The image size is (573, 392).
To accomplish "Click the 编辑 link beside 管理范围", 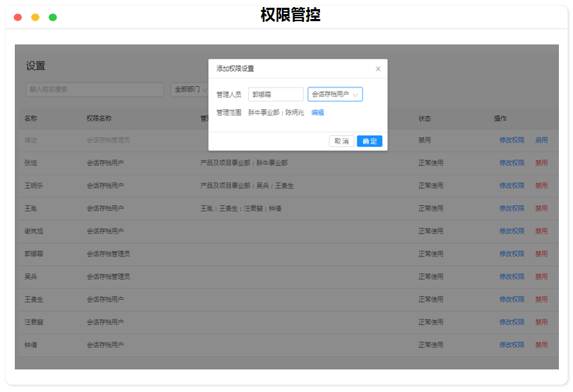I will click(318, 112).
